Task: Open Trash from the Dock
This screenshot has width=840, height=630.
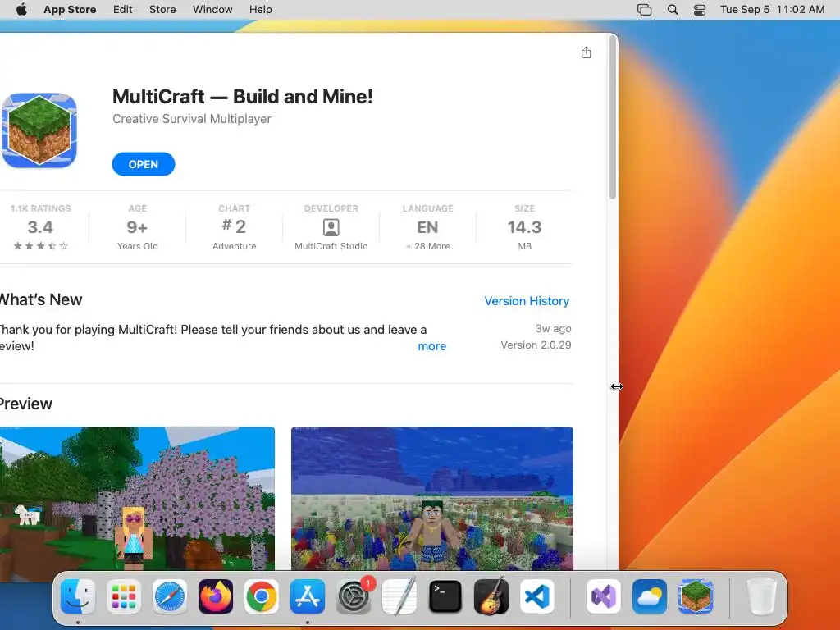Action: [762, 596]
